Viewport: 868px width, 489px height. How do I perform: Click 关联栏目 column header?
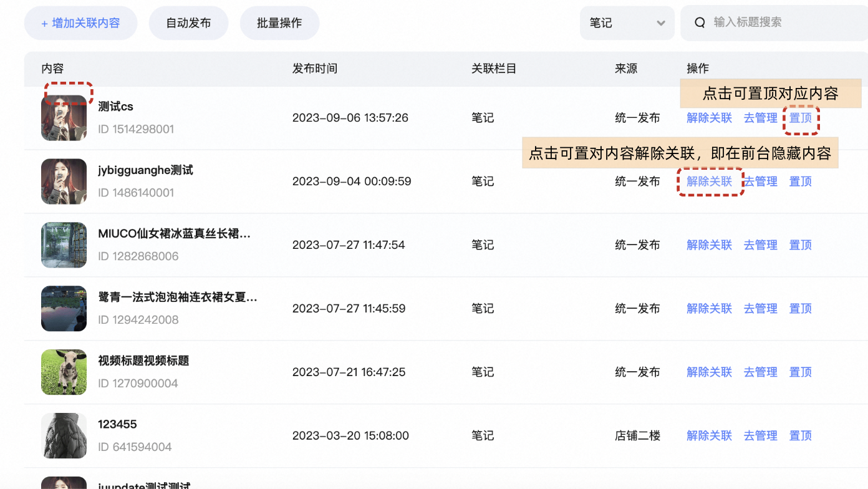[x=494, y=69]
